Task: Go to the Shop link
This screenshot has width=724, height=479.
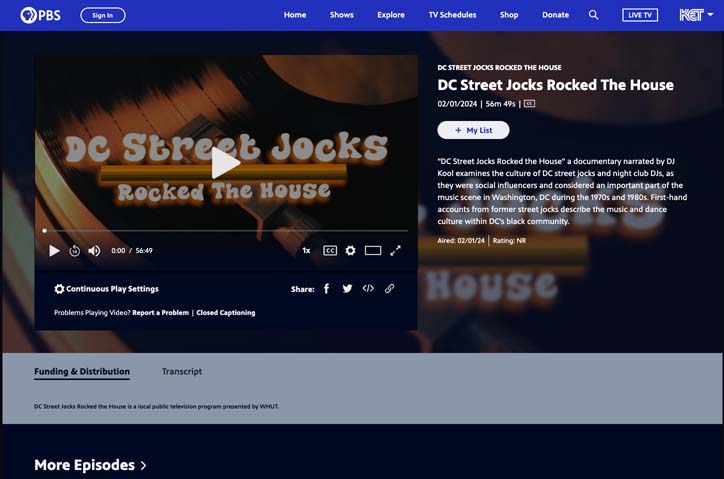Action: (x=509, y=15)
